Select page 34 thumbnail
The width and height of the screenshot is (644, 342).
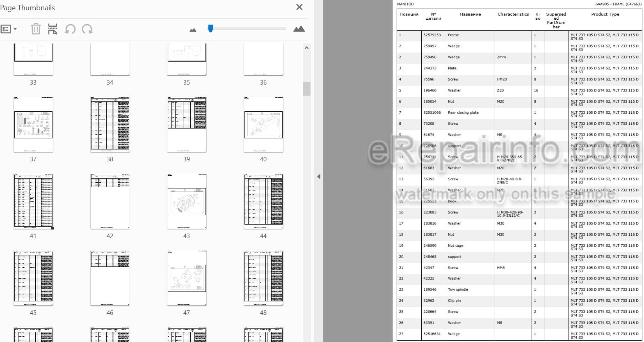point(110,60)
